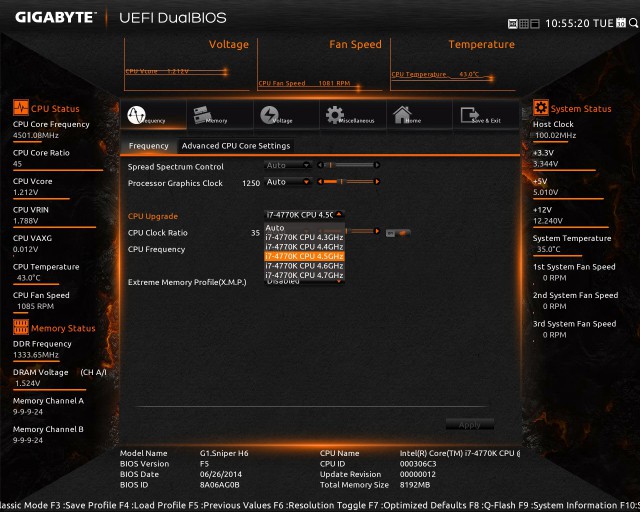Click F4 :Load Profile in bottom bar
This screenshot has height=512, width=640.
(152, 505)
